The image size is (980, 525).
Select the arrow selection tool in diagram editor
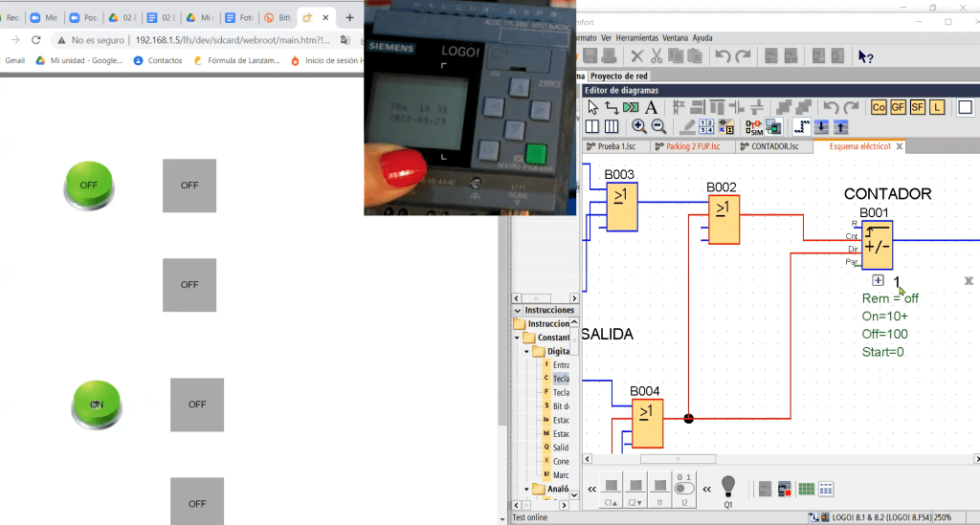592,107
